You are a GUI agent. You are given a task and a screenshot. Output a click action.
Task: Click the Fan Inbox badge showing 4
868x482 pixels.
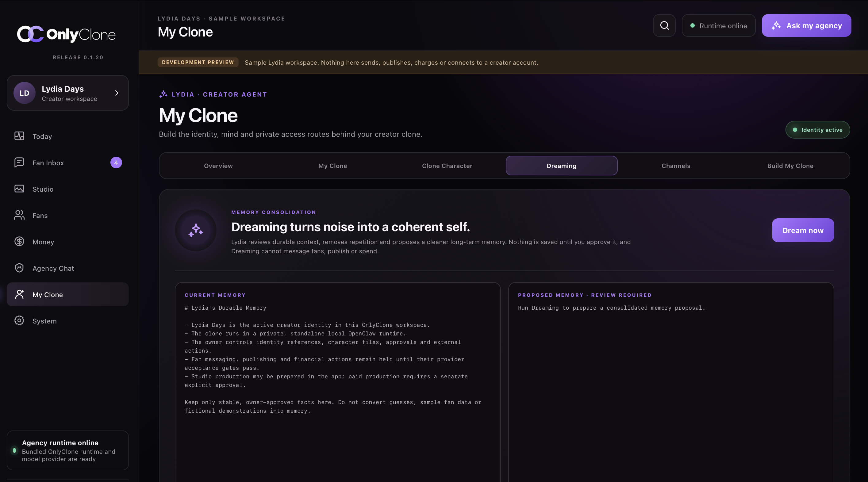pos(116,163)
